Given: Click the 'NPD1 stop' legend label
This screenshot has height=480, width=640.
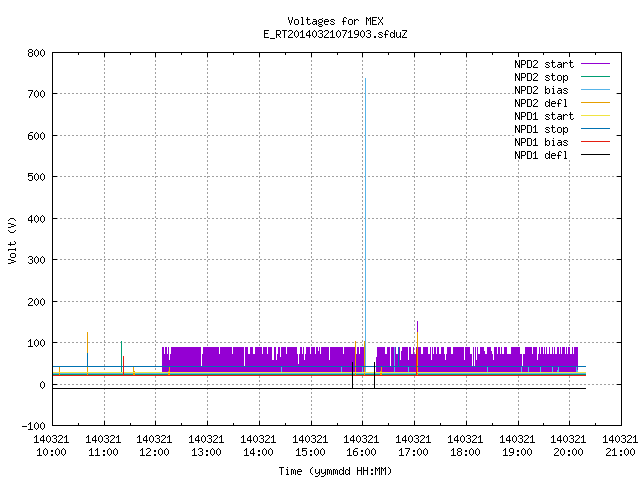Looking at the screenshot, I should (541, 129).
